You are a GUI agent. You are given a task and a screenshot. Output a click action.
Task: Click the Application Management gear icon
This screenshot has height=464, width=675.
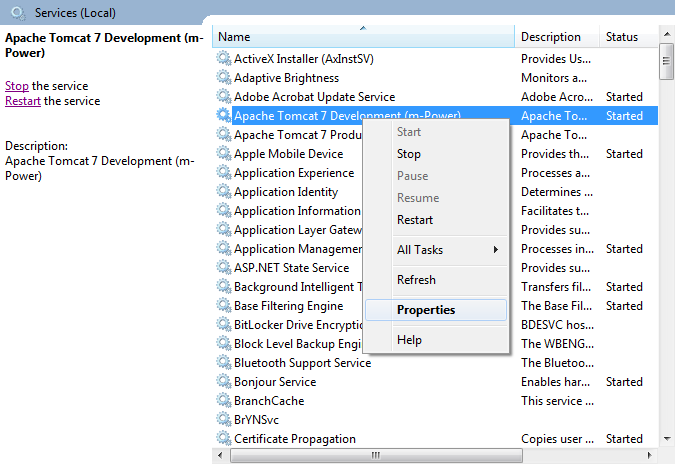pyautogui.click(x=223, y=248)
